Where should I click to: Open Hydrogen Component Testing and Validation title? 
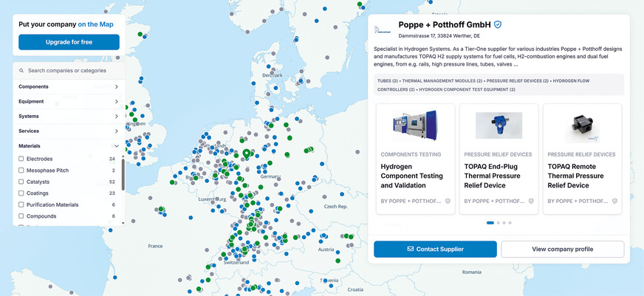pyautogui.click(x=411, y=176)
